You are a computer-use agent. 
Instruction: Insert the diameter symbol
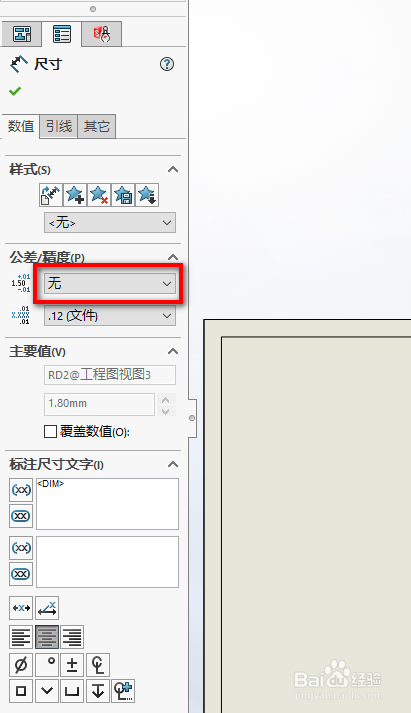[x=21, y=665]
